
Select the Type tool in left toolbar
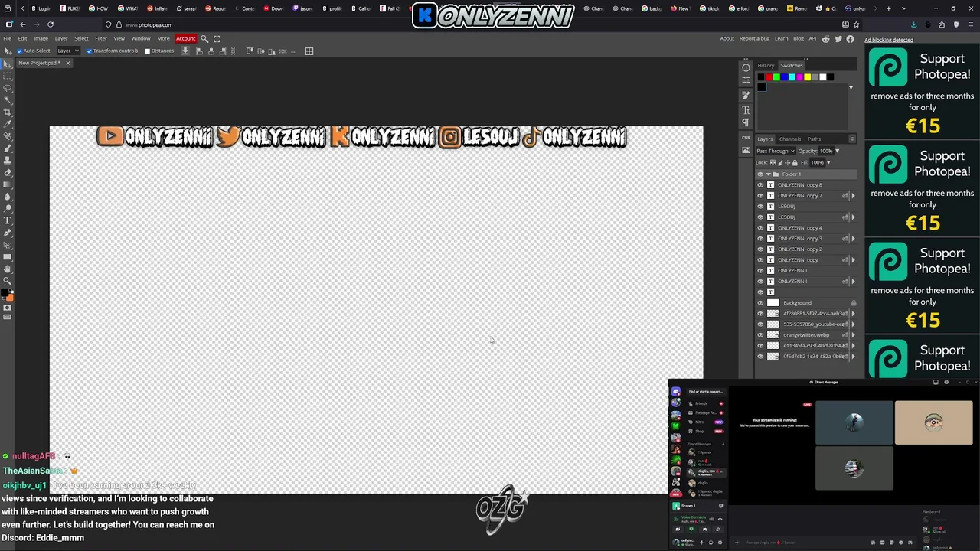[x=8, y=220]
